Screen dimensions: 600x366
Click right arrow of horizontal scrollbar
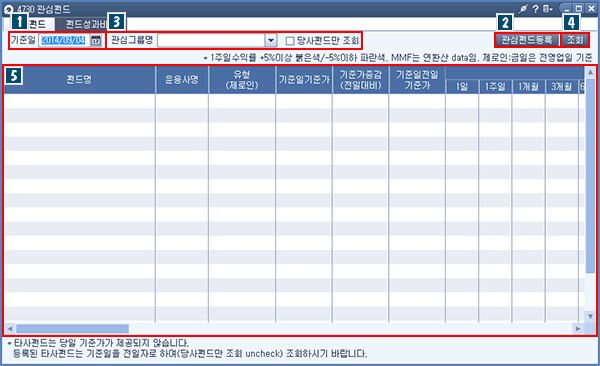(578, 328)
